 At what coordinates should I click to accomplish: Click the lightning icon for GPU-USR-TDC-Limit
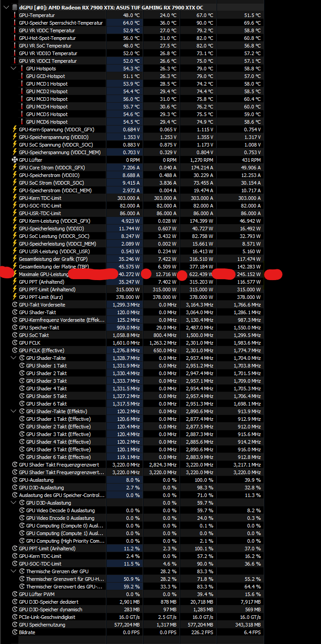(15, 213)
